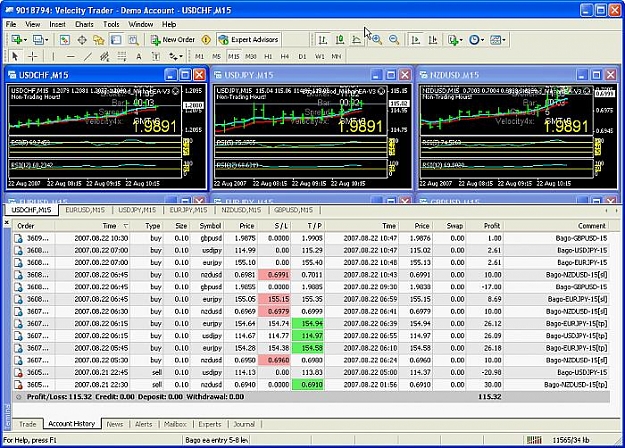Click the New Order button
The height and width of the screenshot is (448, 625).
pyautogui.click(x=173, y=40)
